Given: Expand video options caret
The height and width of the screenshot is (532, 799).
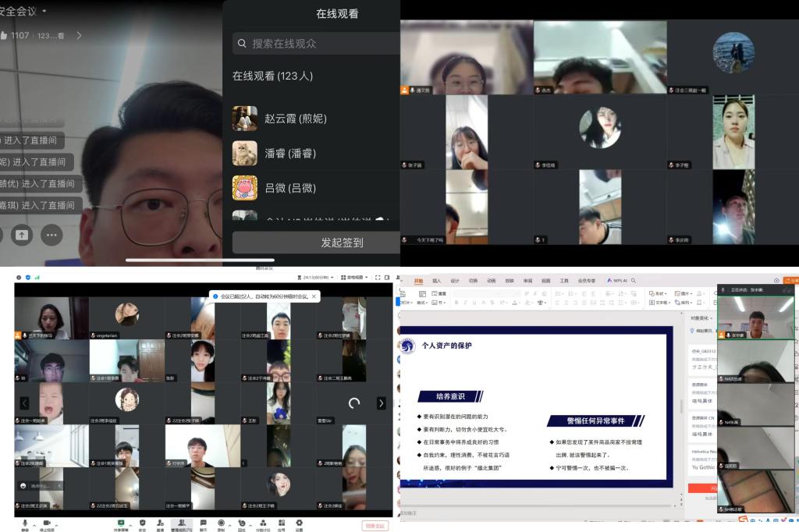Looking at the screenshot, I should (x=56, y=524).
